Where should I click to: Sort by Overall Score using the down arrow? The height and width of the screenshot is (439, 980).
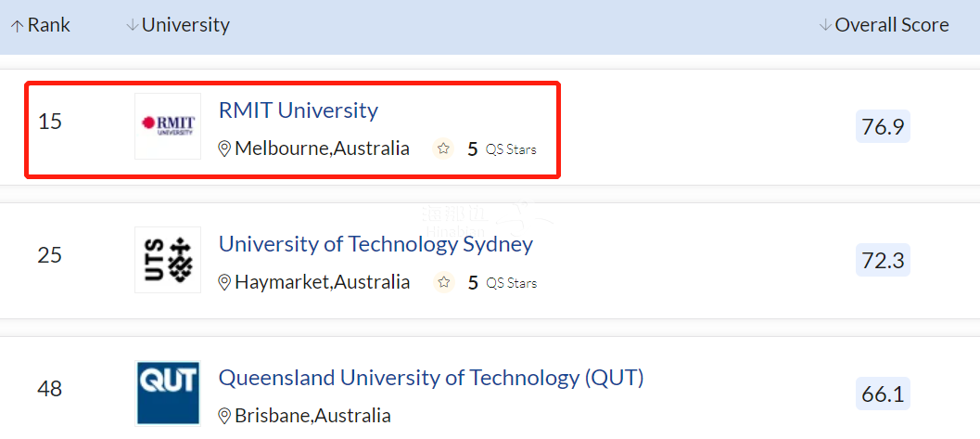825,26
